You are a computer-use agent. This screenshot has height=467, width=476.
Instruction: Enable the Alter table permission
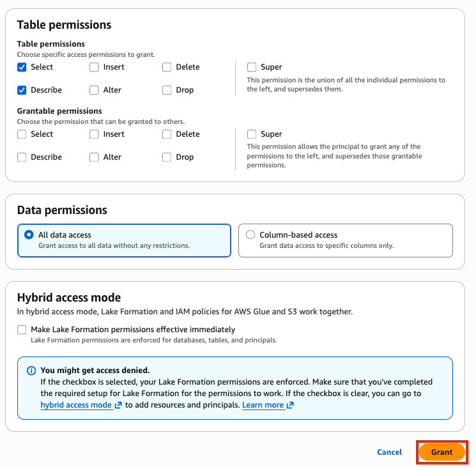pos(95,90)
